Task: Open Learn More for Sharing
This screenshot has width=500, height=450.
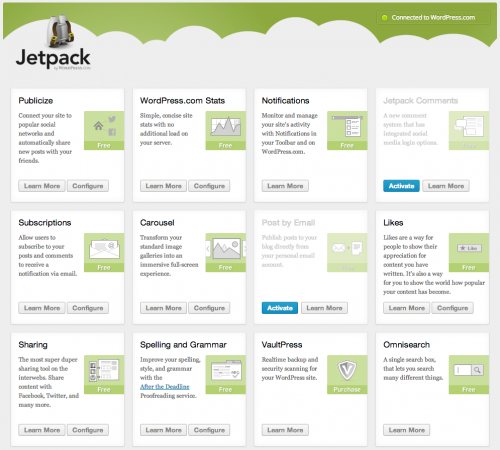Action: 42,430
